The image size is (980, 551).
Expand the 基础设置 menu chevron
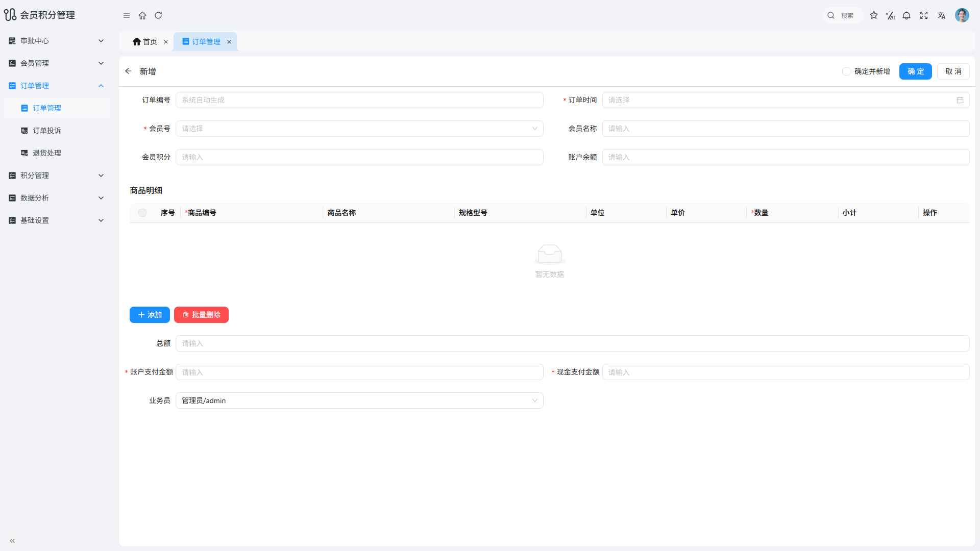pyautogui.click(x=101, y=220)
